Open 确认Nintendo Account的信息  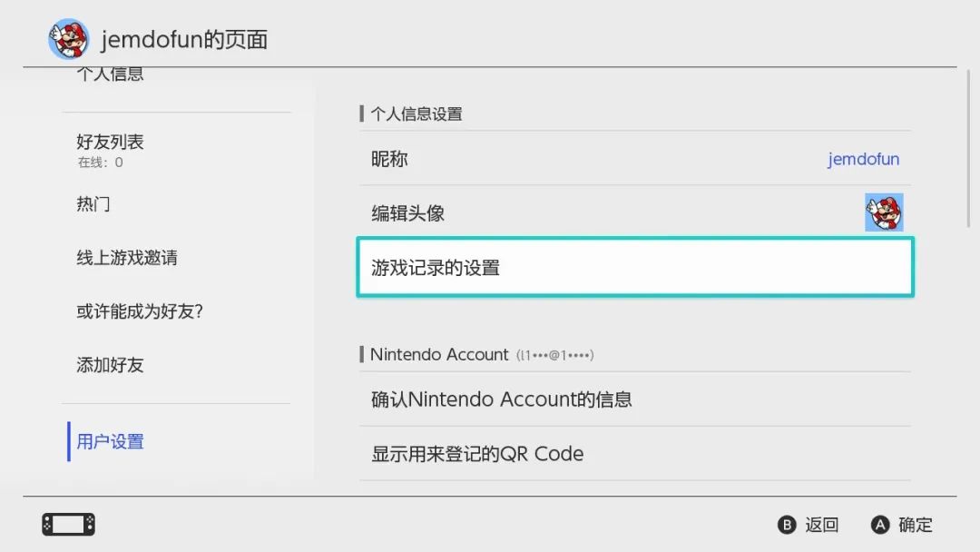[502, 399]
